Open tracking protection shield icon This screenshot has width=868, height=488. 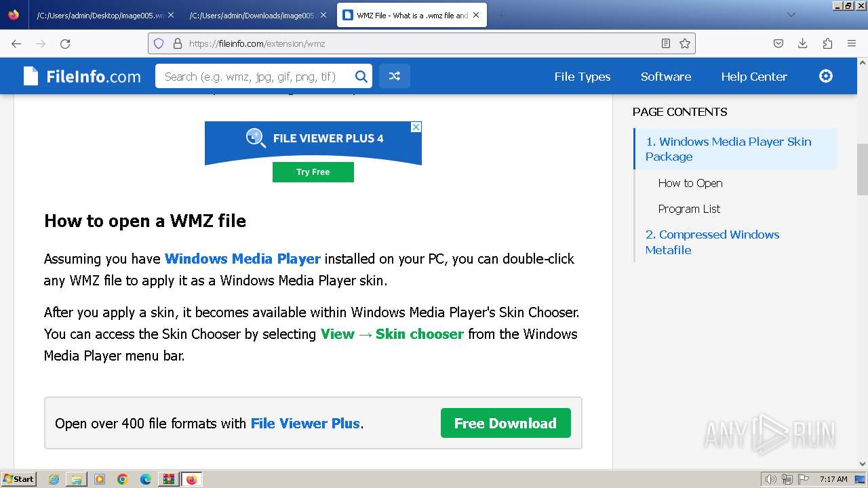click(x=159, y=43)
